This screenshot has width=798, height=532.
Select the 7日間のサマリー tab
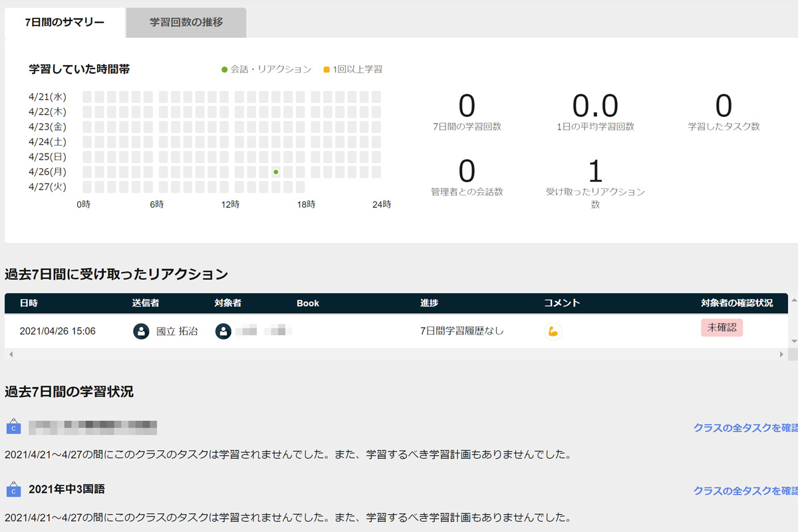point(65,23)
